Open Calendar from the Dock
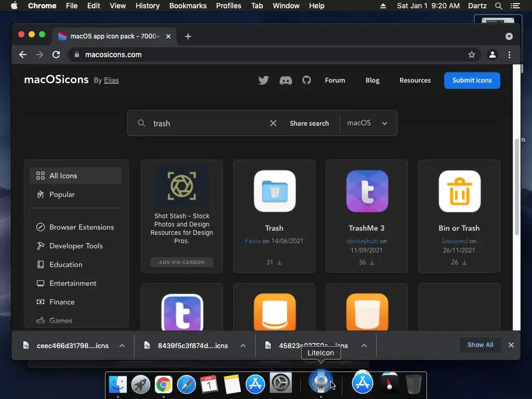532x399 pixels. (x=209, y=384)
